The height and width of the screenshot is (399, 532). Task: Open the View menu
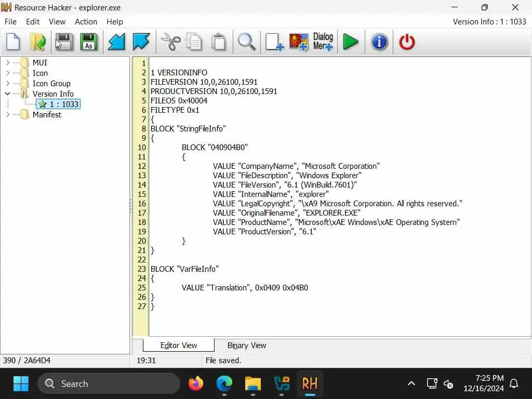click(x=57, y=22)
